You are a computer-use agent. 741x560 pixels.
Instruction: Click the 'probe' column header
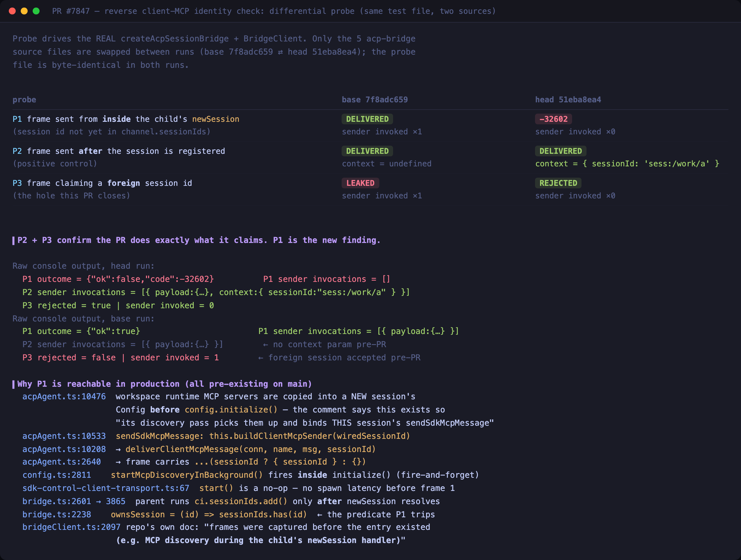pyautogui.click(x=24, y=100)
